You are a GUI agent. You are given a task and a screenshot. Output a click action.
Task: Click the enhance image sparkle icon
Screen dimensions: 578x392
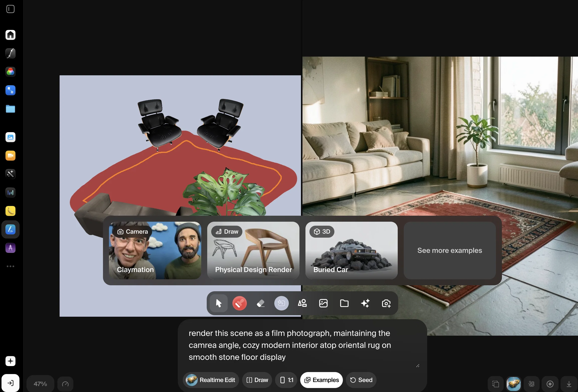pos(532,384)
